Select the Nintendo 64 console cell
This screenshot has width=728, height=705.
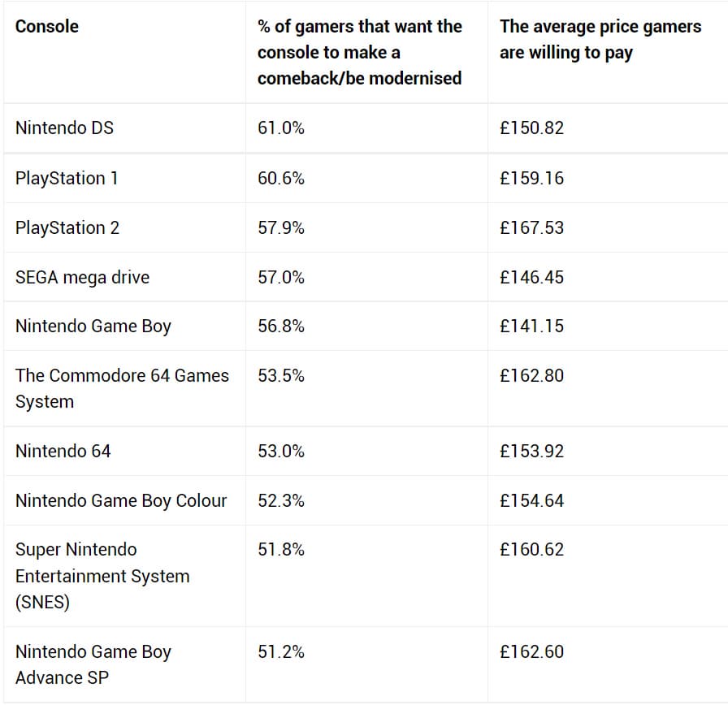coord(63,451)
